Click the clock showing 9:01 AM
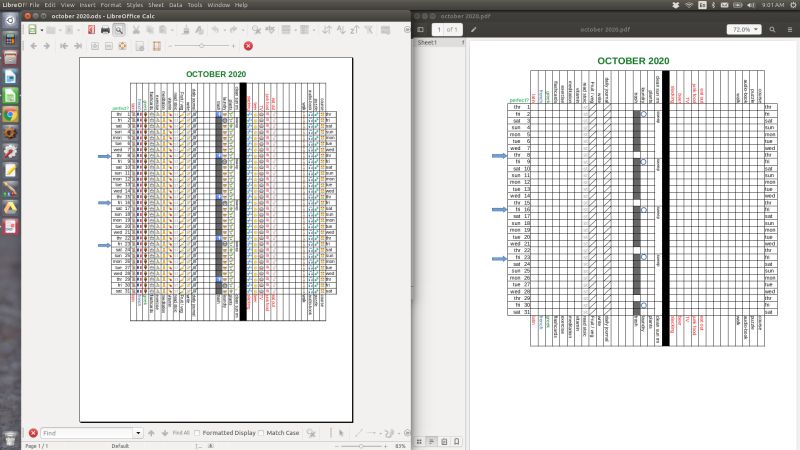The width and height of the screenshot is (800, 450). click(x=772, y=5)
